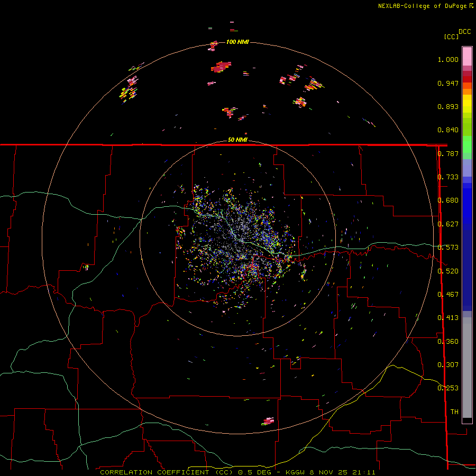Click the DCC label above the color scale

464,32
